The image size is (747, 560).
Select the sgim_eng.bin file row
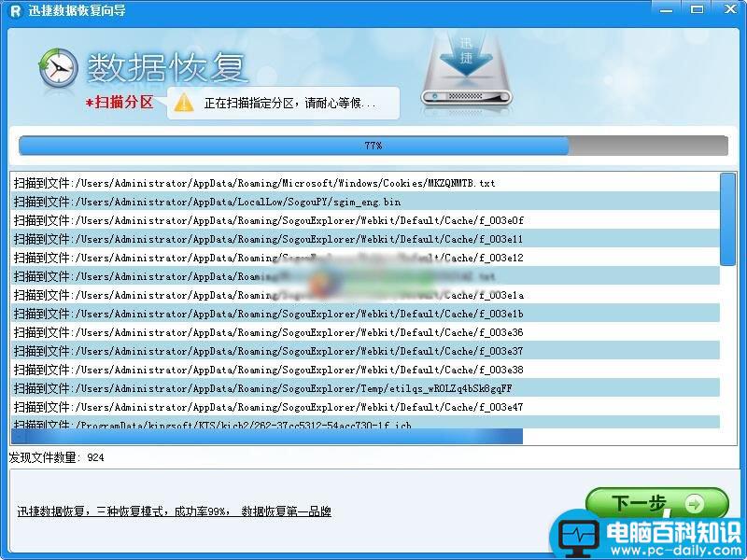365,202
